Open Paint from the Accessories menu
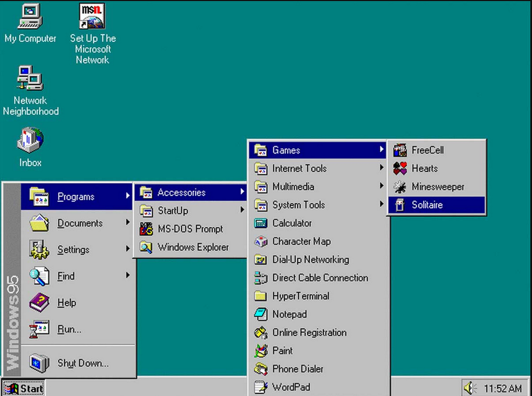This screenshot has height=396, width=532. point(283,350)
